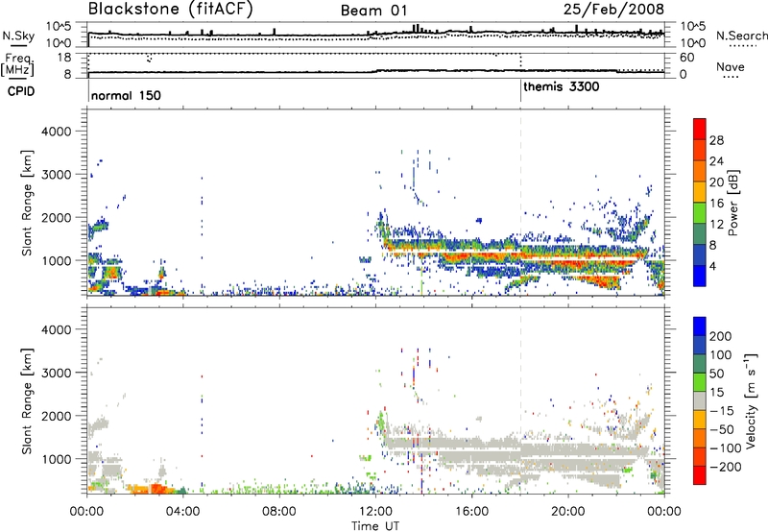Screen dimensions: 768x532
Task: Select the 'normal 150' CPID text
Action: click(126, 95)
